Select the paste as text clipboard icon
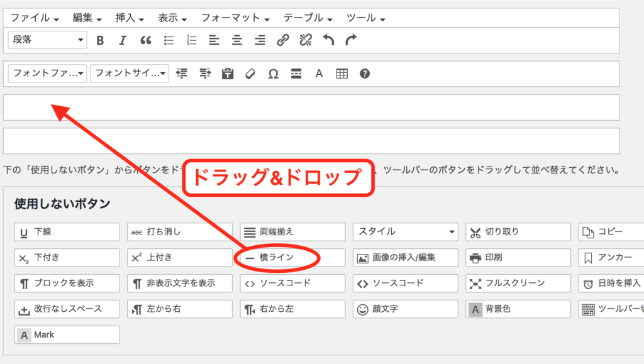Image resolution: width=644 pixels, height=364 pixels. [228, 74]
